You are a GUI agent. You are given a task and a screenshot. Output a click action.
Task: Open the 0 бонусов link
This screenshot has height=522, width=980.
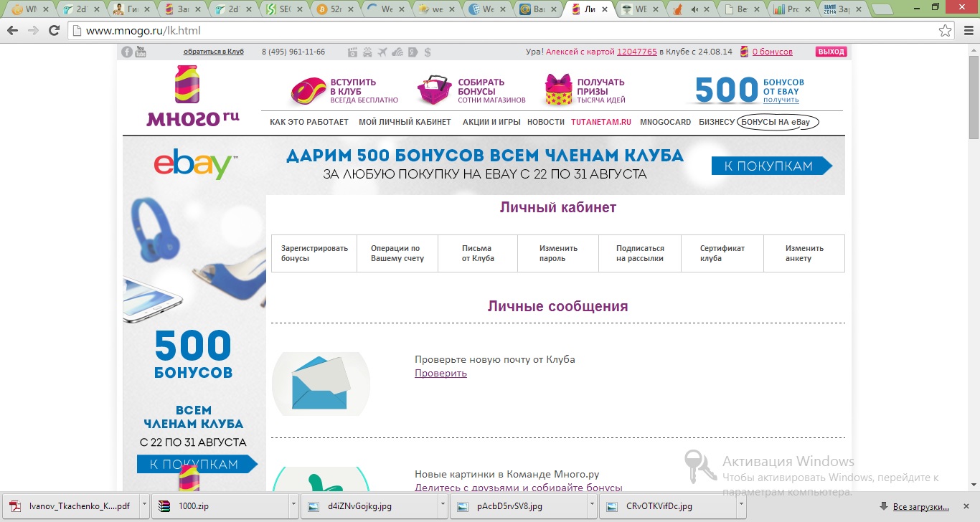point(773,52)
